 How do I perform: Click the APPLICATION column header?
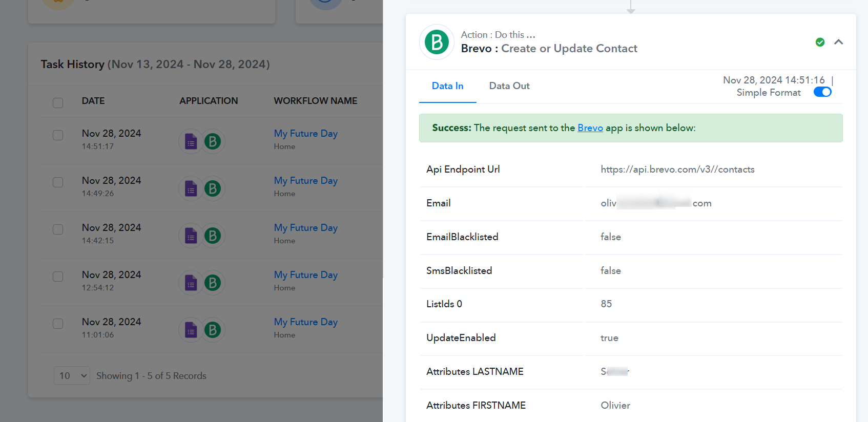click(209, 101)
